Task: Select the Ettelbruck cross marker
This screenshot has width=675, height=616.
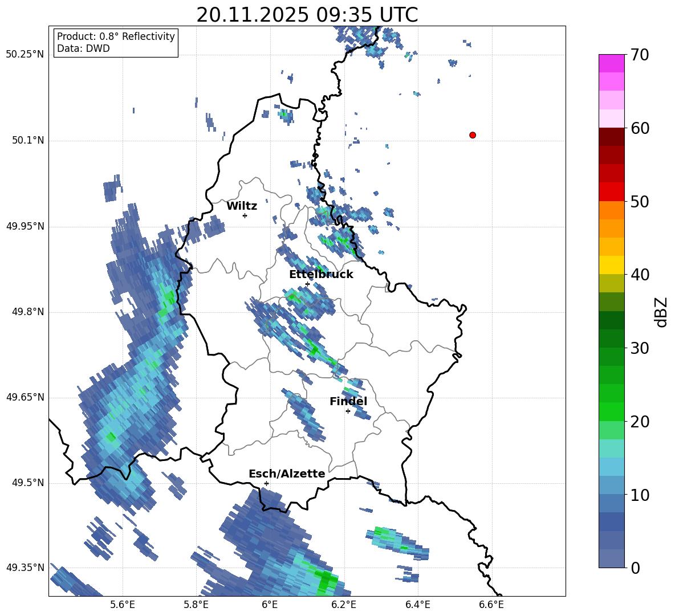Action: (x=307, y=284)
